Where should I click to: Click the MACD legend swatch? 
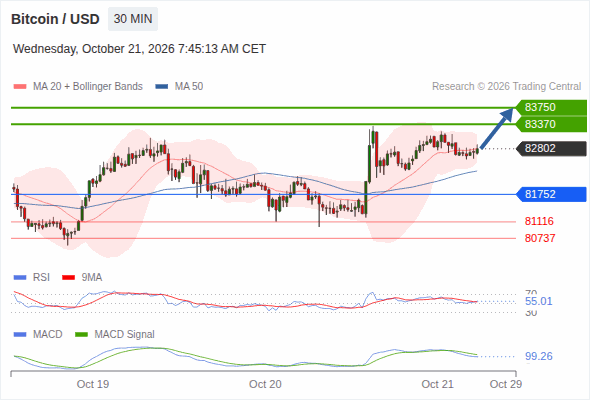coord(20,335)
